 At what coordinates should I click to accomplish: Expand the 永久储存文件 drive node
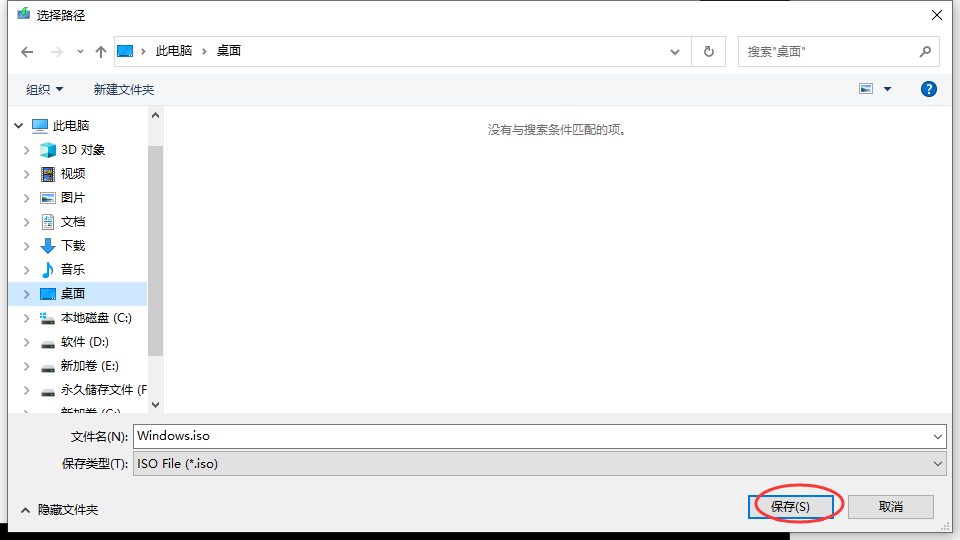pyautogui.click(x=26, y=390)
